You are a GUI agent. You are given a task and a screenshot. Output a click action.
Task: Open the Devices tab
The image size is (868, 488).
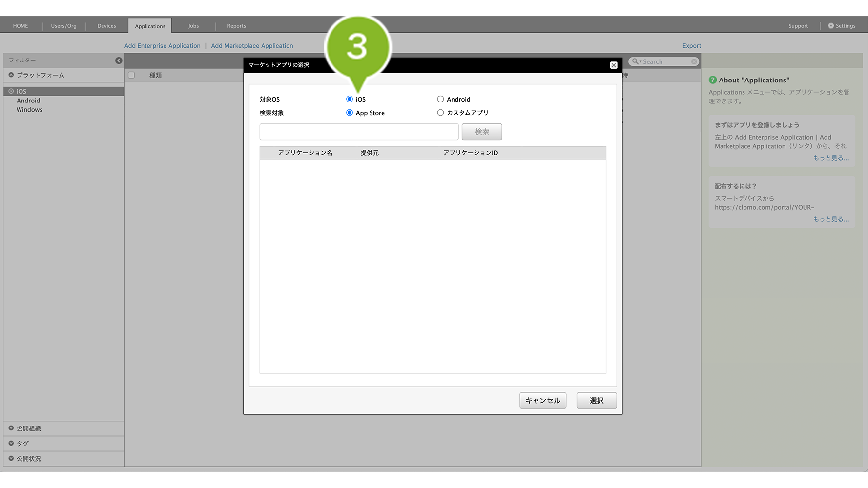(x=106, y=26)
